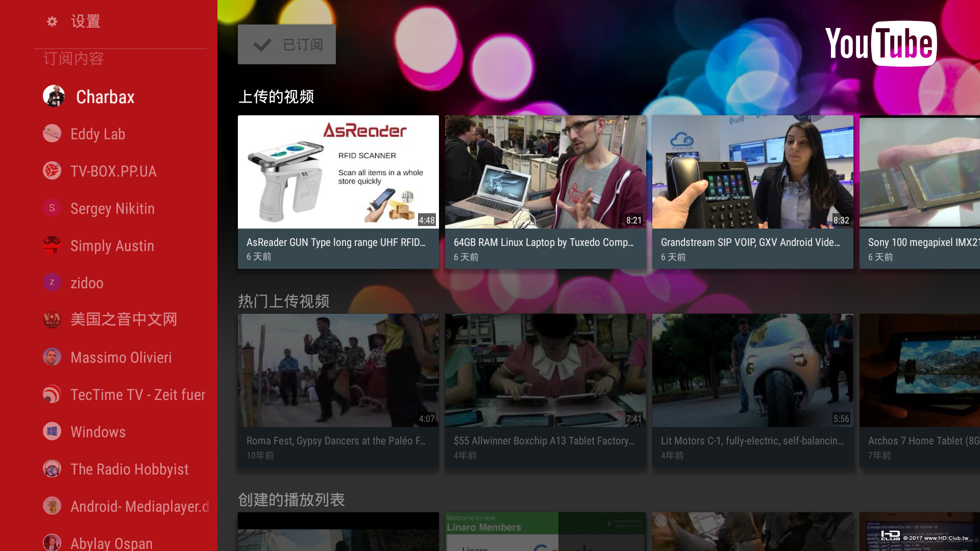Play the AsReader RFID scanner video
Screen dimensions: 980x551
(338, 172)
